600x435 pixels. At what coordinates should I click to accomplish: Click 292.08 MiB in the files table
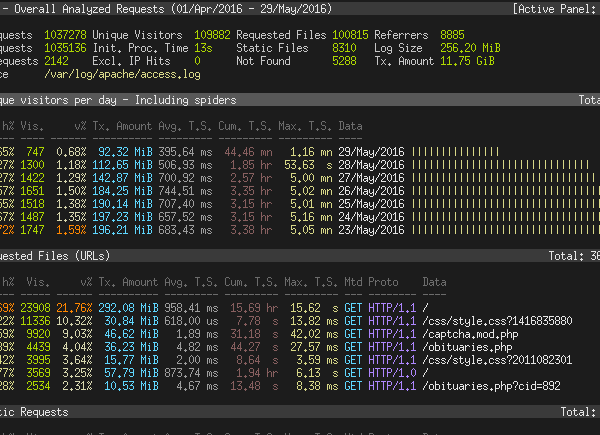[128, 308]
